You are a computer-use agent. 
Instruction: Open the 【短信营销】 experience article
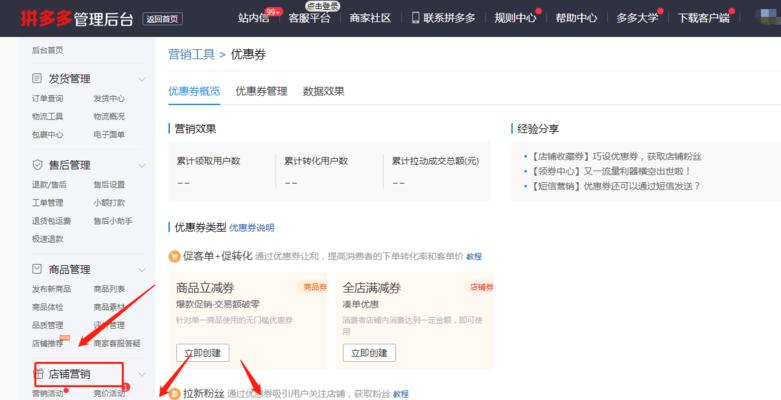[x=616, y=186]
